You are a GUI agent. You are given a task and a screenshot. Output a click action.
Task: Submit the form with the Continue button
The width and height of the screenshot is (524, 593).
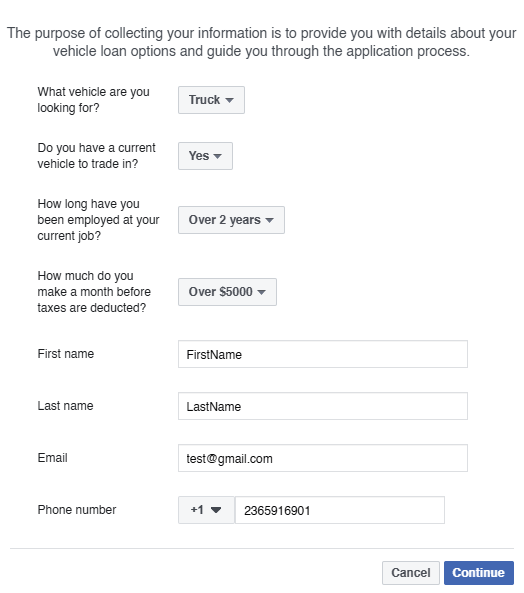tap(479, 573)
